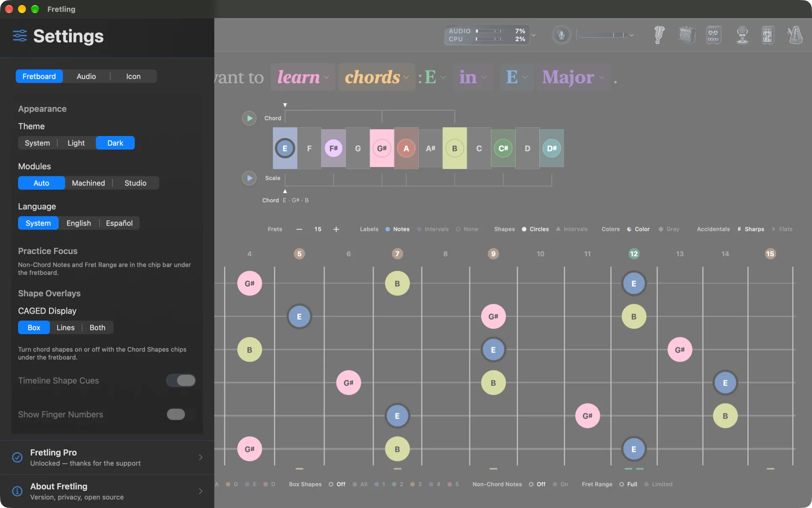Open the 'Major' scale type dropdown
This screenshot has width=812, height=508.
573,77
